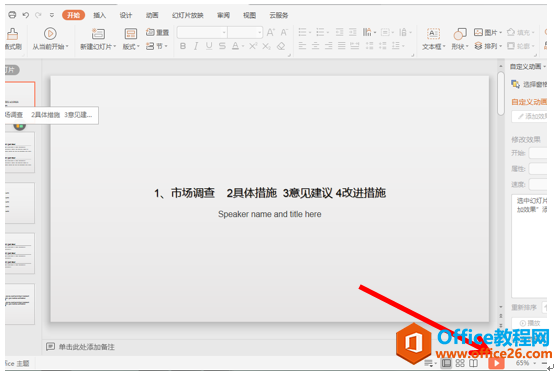Click the 填充 fill button
The height and width of the screenshot is (371, 559).
pyautogui.click(x=520, y=32)
